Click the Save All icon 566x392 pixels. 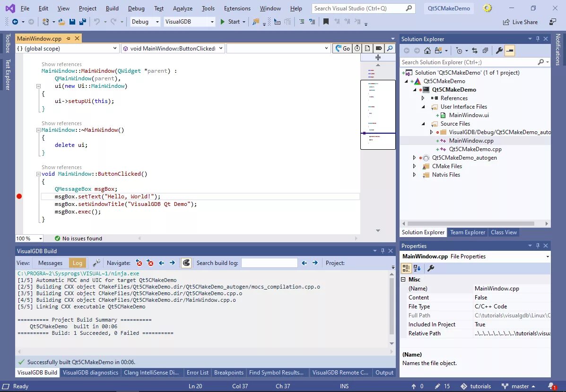click(x=83, y=22)
